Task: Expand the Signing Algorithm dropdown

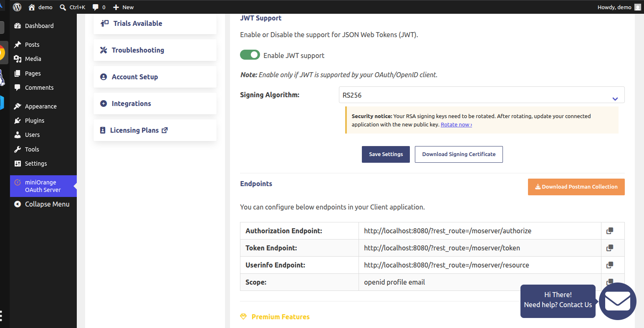Action: point(482,95)
